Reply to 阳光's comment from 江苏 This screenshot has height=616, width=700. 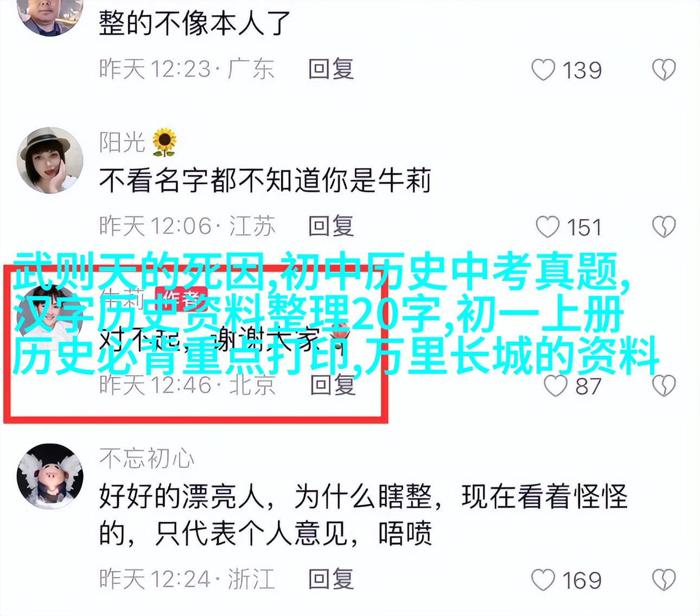click(x=331, y=226)
